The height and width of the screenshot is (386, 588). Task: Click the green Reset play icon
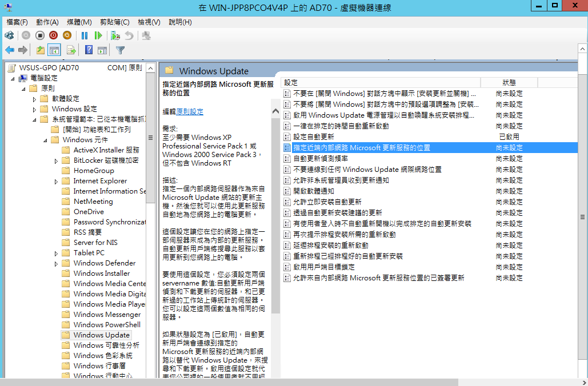[x=98, y=35]
